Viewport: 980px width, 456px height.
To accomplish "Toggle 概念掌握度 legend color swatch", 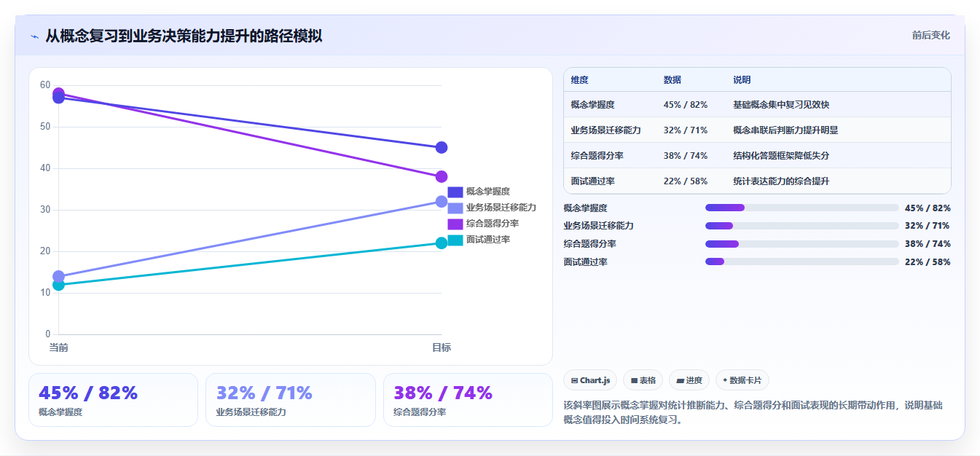I will tap(455, 192).
